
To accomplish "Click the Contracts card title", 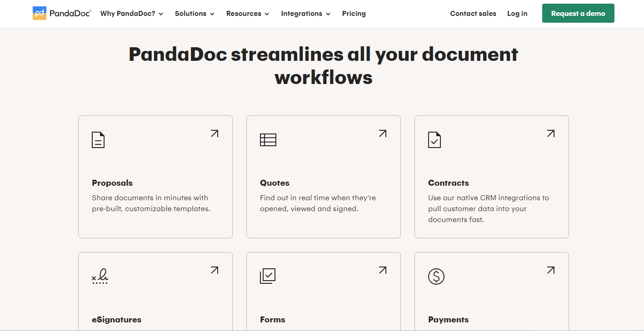I will [449, 183].
